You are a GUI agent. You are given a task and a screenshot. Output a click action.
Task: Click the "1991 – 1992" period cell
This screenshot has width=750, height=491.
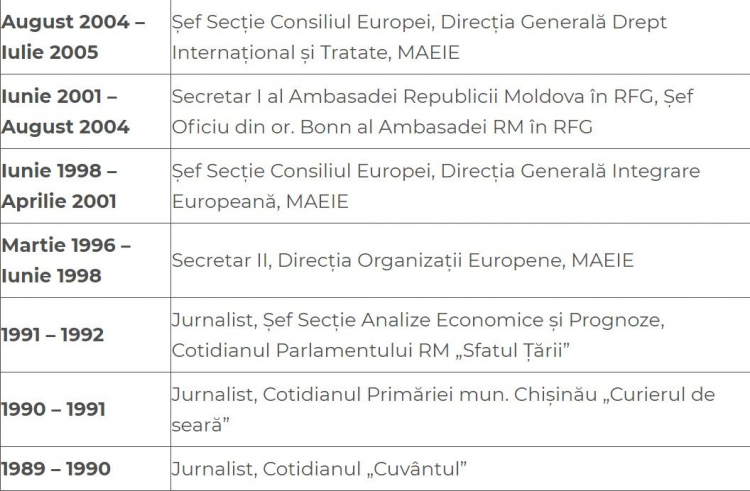coord(85,335)
